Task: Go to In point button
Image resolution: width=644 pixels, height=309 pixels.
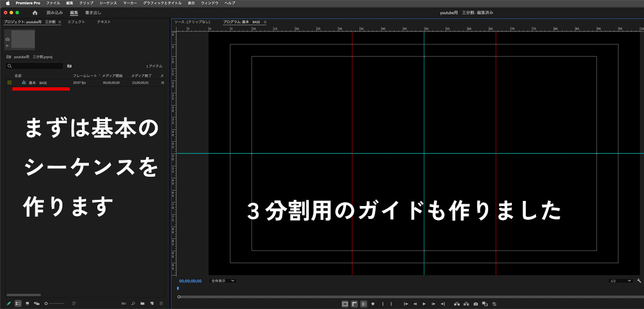Action: coord(406,304)
